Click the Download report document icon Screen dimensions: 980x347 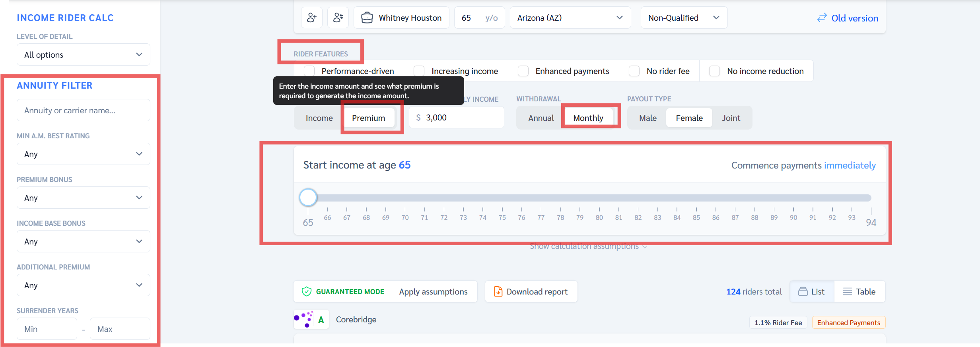498,291
